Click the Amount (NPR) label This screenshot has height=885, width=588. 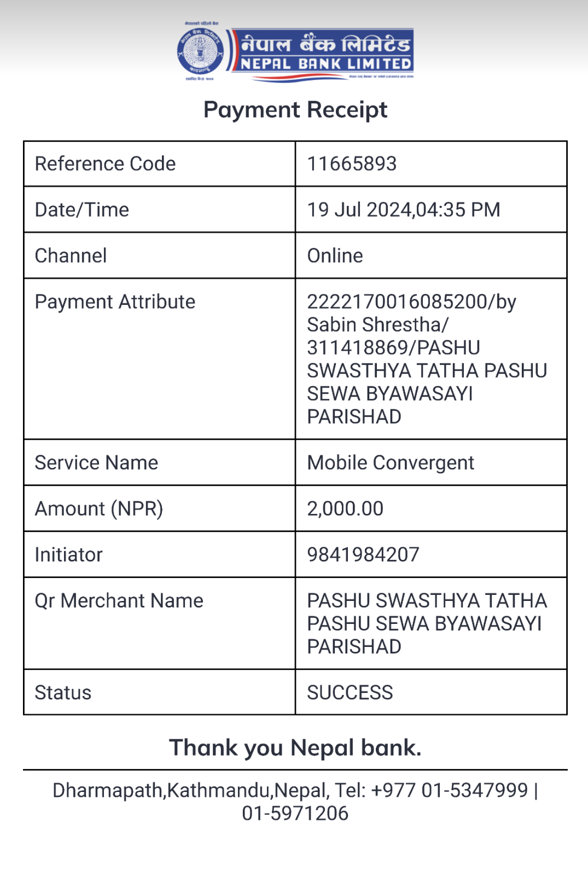(99, 509)
